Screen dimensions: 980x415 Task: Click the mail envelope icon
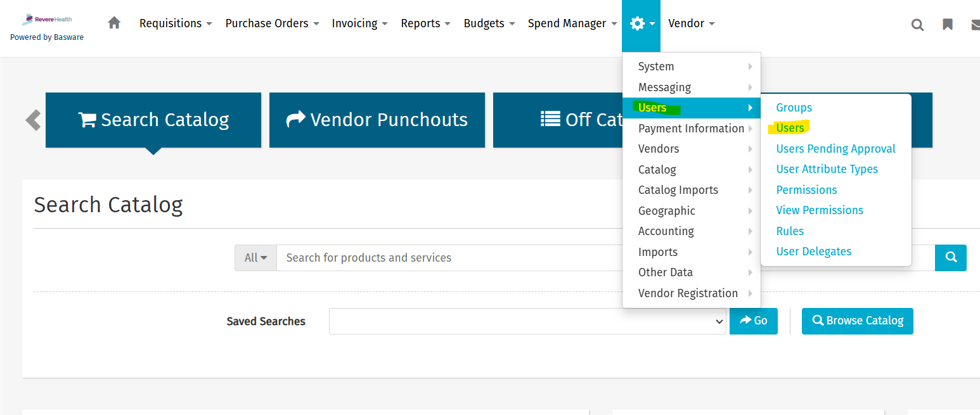[975, 25]
